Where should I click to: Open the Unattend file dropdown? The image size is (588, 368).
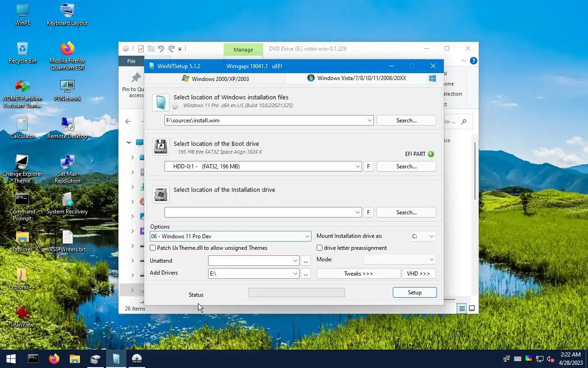point(295,261)
